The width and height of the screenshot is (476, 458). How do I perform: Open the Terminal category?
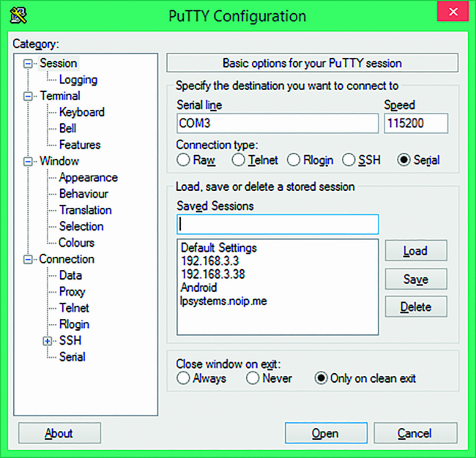click(60, 96)
